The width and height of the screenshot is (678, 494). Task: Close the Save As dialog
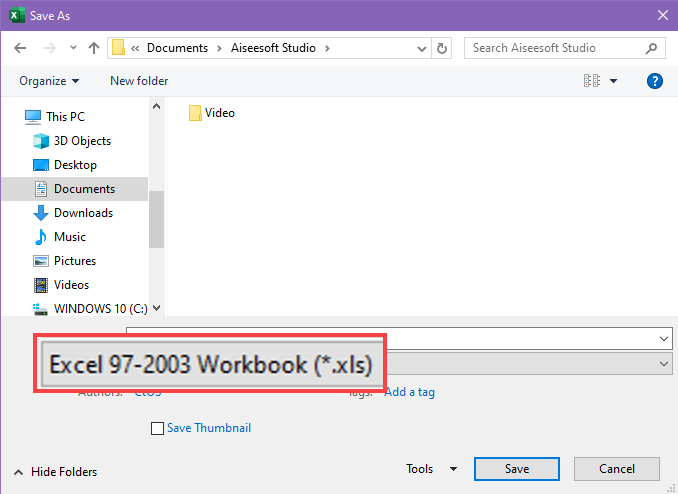coord(662,16)
